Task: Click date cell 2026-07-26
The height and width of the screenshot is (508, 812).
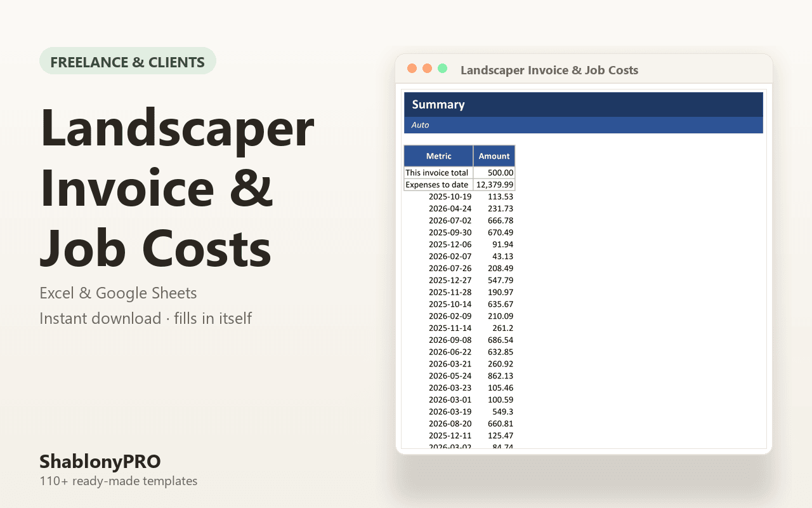Action: [x=450, y=269]
